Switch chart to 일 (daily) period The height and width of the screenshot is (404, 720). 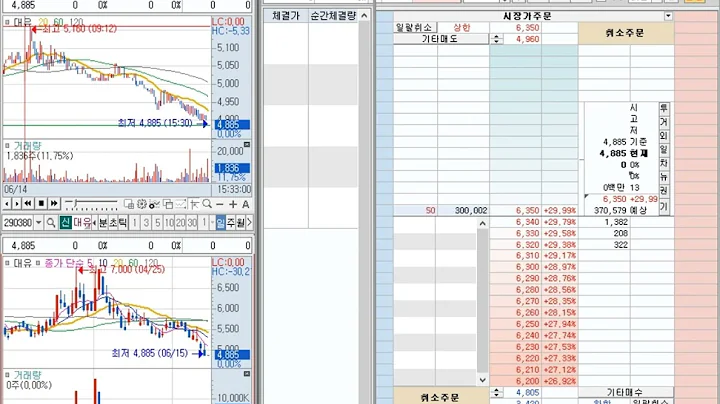point(220,223)
